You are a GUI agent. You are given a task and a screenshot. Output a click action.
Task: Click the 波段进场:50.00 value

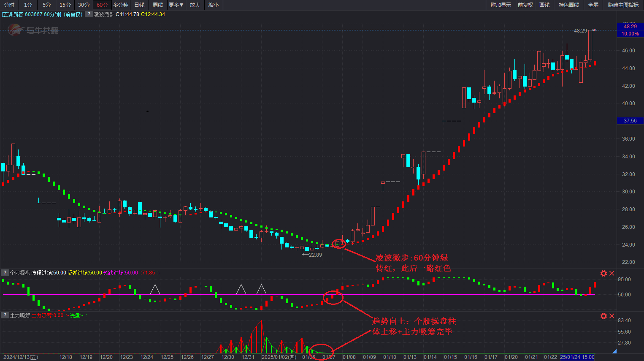49,273
